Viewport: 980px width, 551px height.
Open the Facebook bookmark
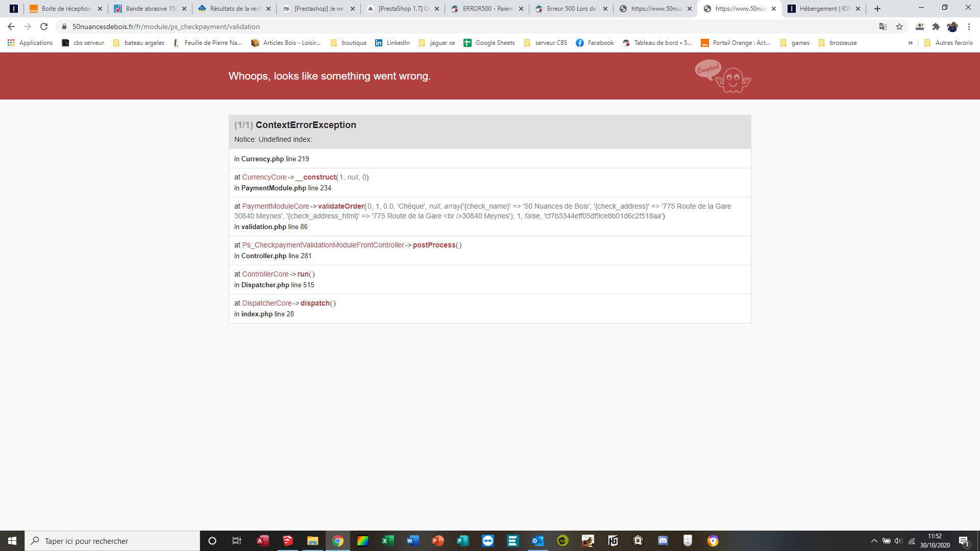pos(595,43)
